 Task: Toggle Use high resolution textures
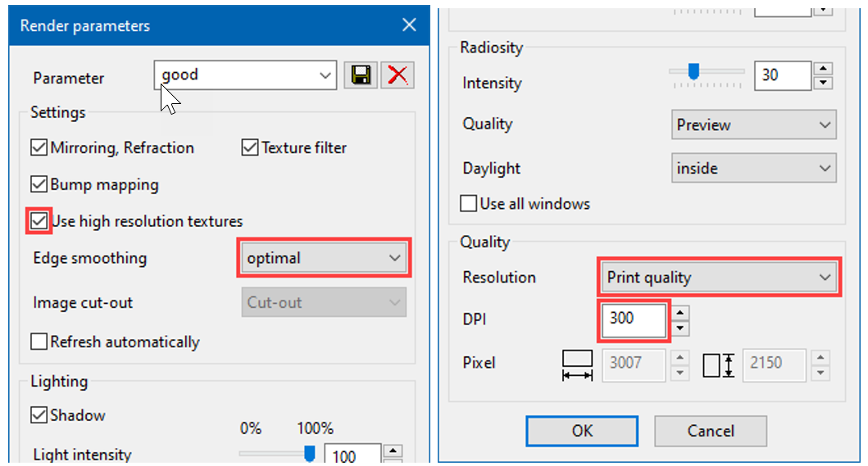click(39, 221)
